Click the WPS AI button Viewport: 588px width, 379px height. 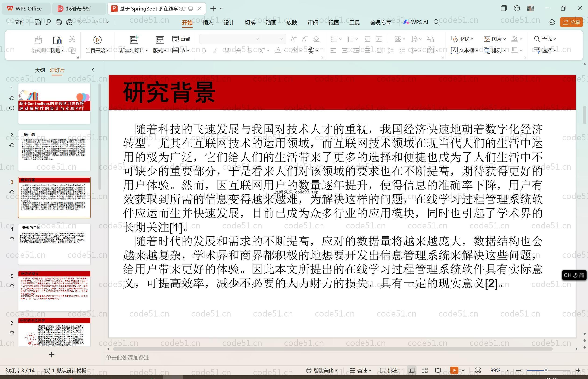416,22
